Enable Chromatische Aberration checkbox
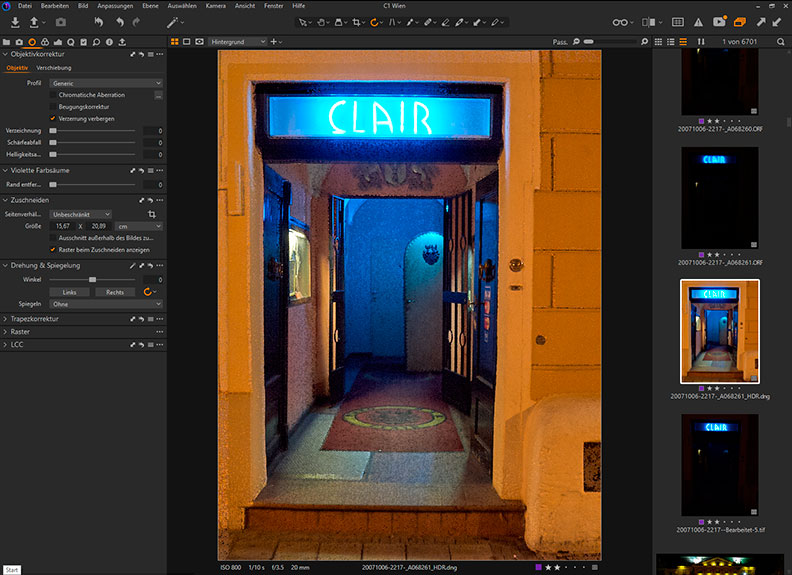 click(53, 95)
